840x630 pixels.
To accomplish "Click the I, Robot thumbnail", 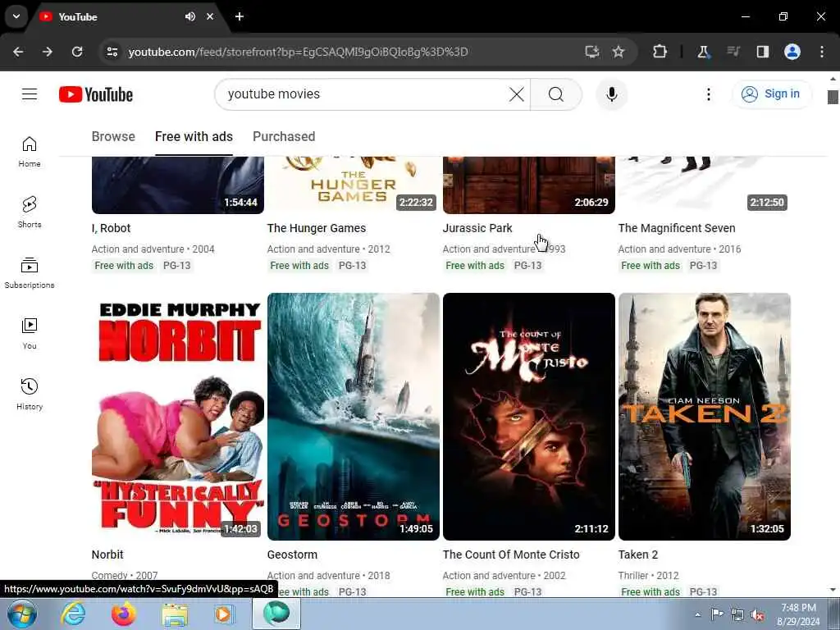I will point(178,185).
